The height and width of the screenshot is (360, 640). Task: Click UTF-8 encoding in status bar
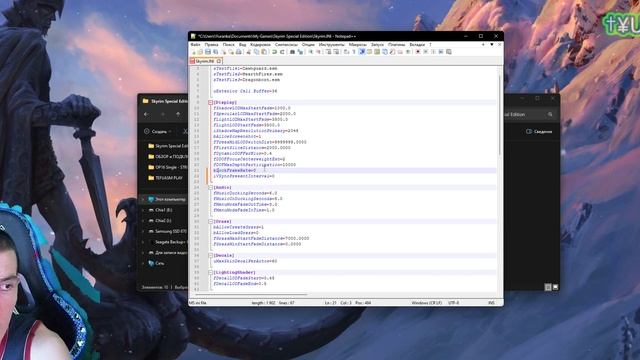click(453, 303)
